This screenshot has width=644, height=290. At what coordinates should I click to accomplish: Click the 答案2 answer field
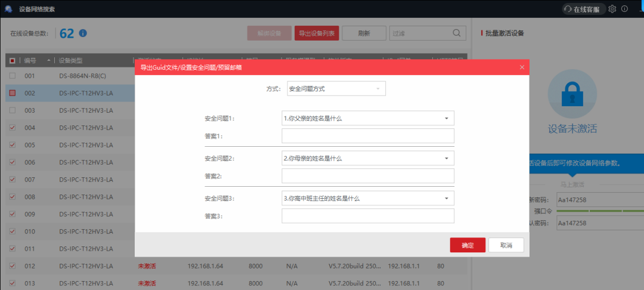tap(368, 176)
